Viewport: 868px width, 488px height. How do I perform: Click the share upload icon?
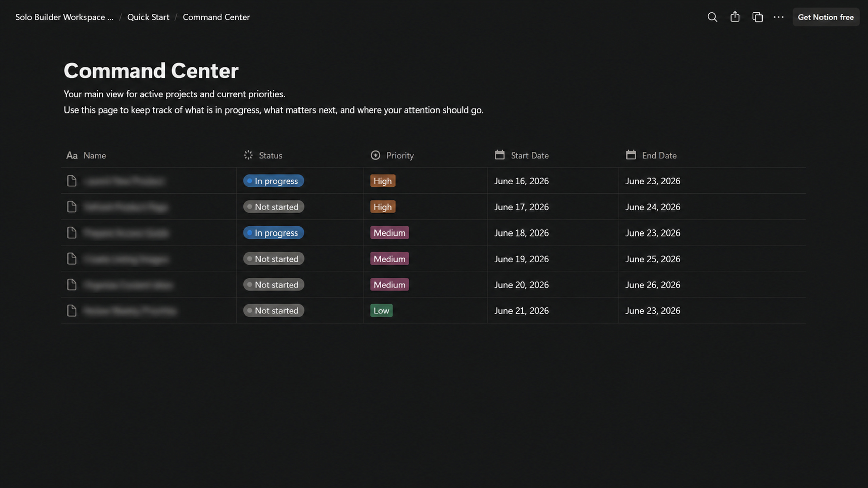[735, 17]
